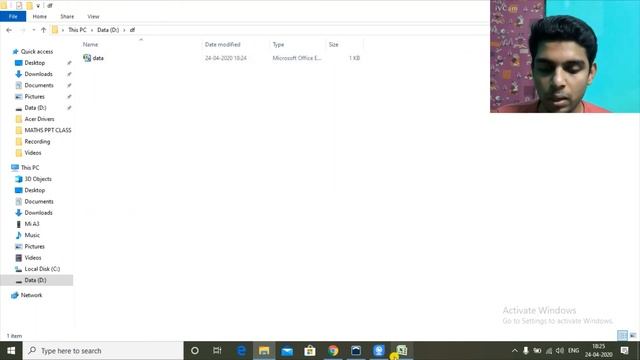This screenshot has width=640, height=360.
Task: Open volume control in system tray
Action: [x=560, y=351]
